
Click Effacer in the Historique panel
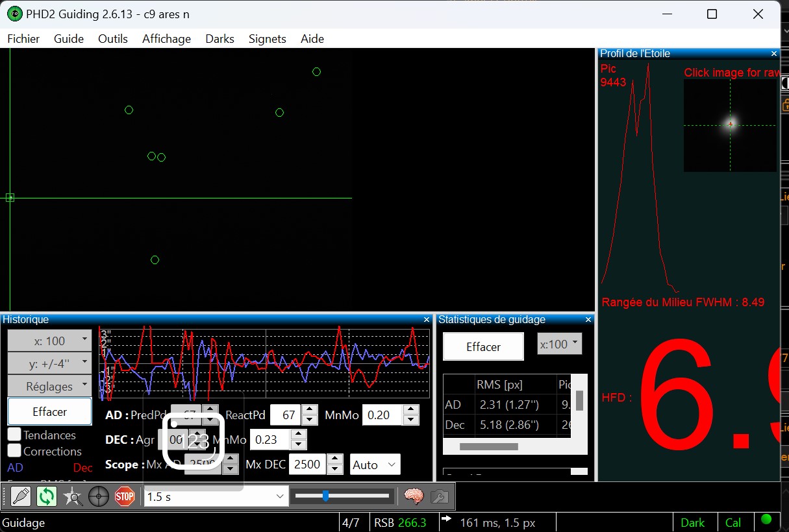point(49,412)
